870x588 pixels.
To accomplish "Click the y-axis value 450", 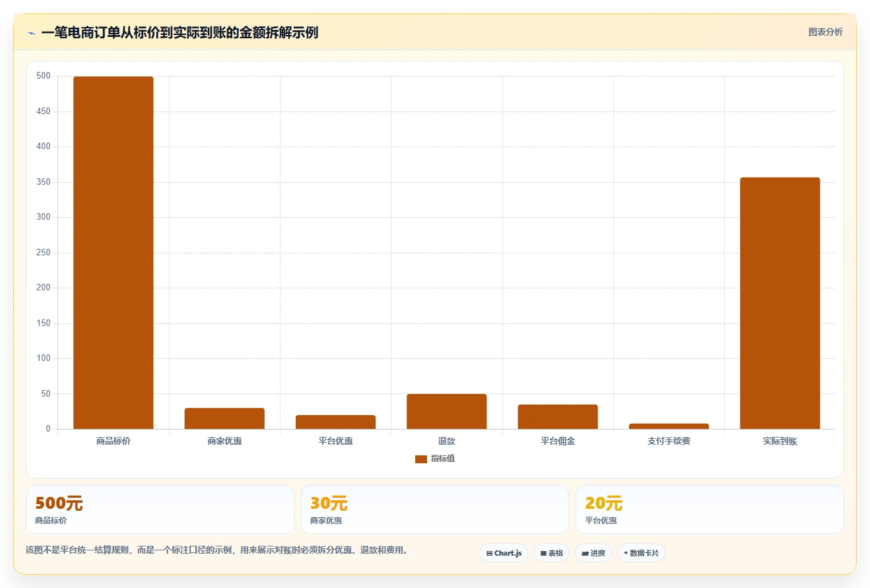I will point(44,112).
